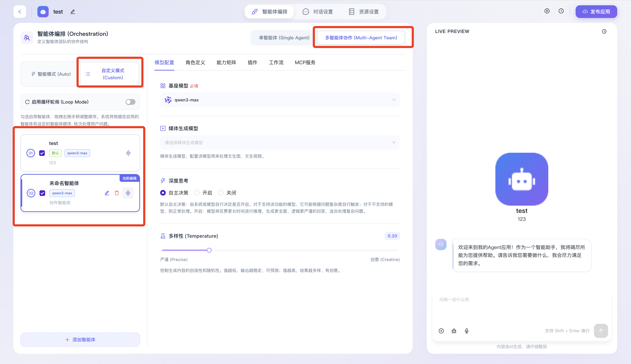Click the drag handle of test agent
631x364 pixels.
pyautogui.click(x=128, y=153)
